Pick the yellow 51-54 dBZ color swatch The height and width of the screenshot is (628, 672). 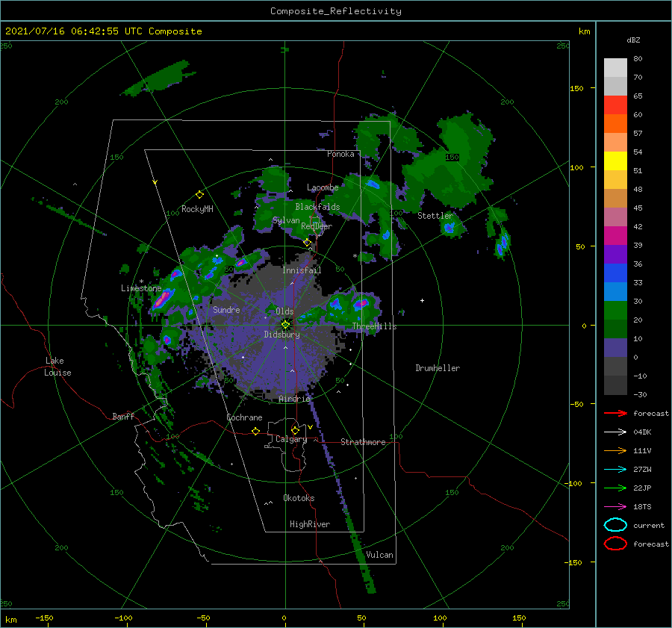tap(615, 161)
